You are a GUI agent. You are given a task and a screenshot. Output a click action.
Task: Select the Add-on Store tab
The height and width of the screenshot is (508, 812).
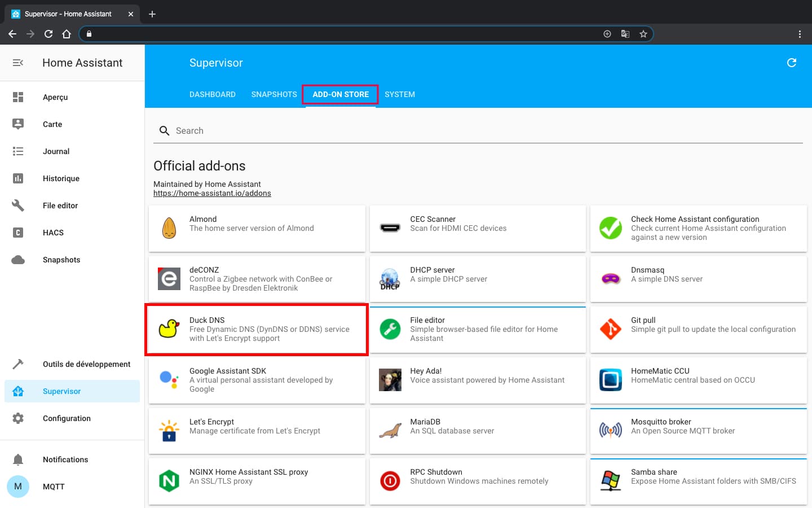pyautogui.click(x=341, y=94)
